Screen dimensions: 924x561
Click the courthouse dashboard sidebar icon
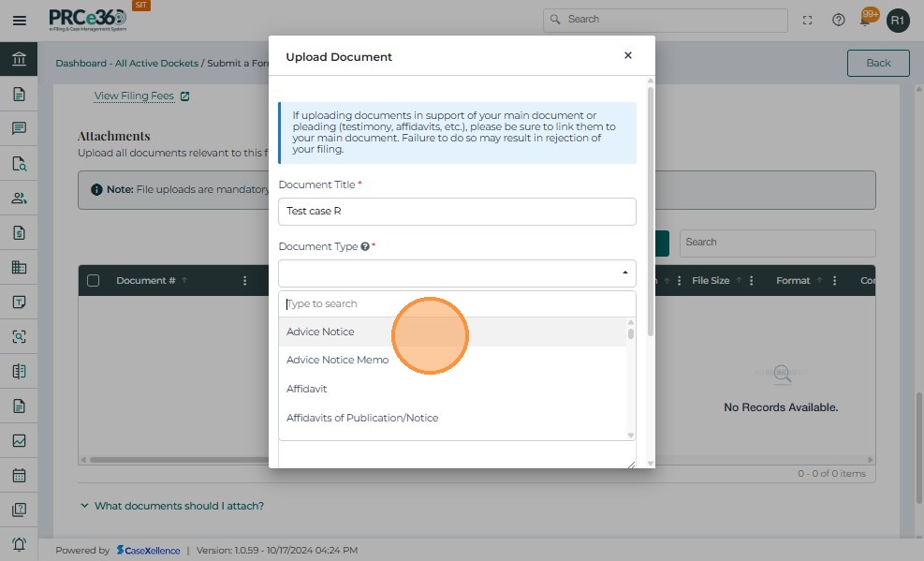pyautogui.click(x=19, y=60)
